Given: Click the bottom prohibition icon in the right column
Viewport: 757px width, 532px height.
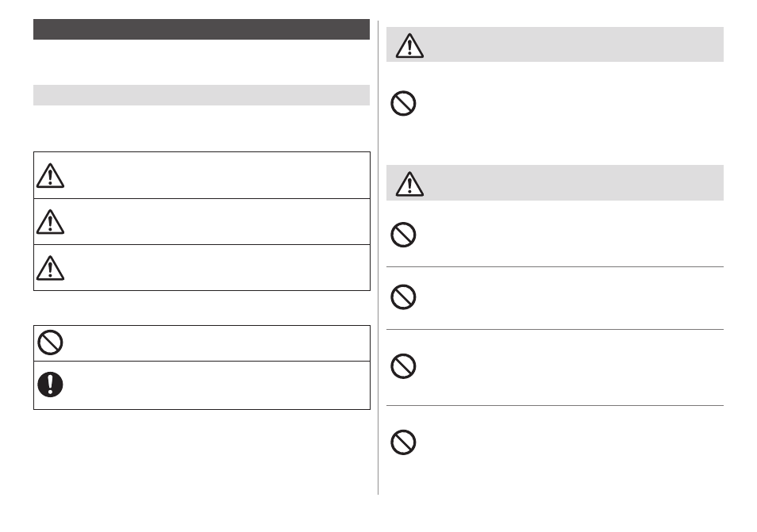Looking at the screenshot, I should 403,442.
